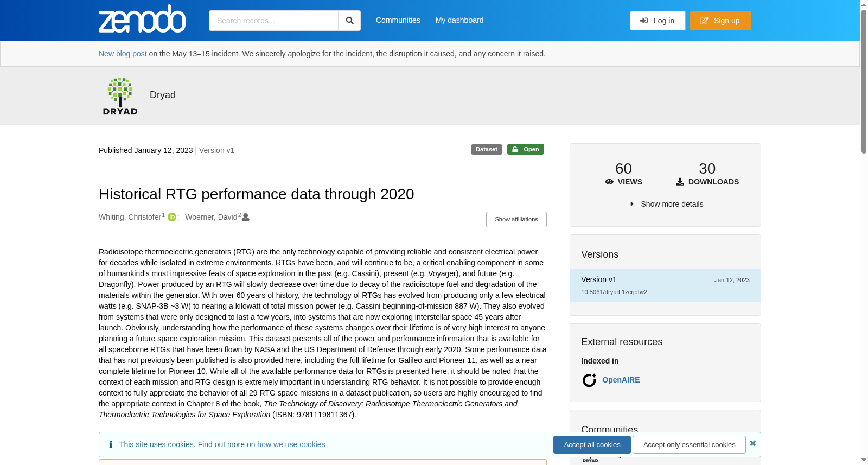Click the Show affiliations button
Viewport: 868px width, 465px height.
click(x=516, y=219)
